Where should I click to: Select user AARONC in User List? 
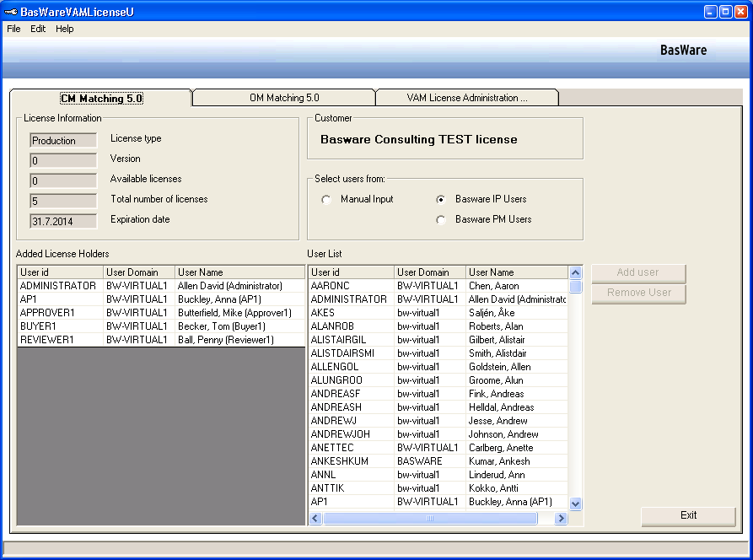click(438, 286)
